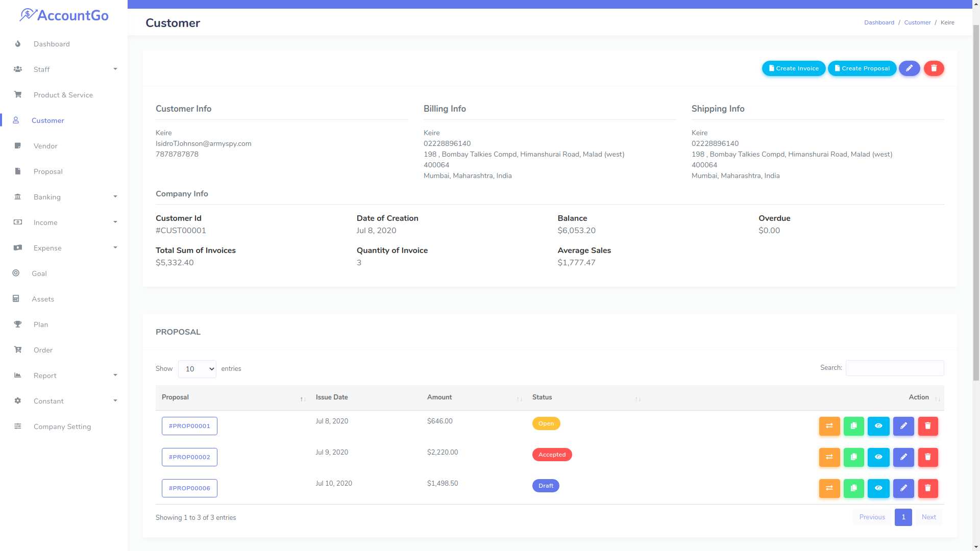Expand the Staff submenu arrow
Screen dimensions: 980x551
coord(115,69)
